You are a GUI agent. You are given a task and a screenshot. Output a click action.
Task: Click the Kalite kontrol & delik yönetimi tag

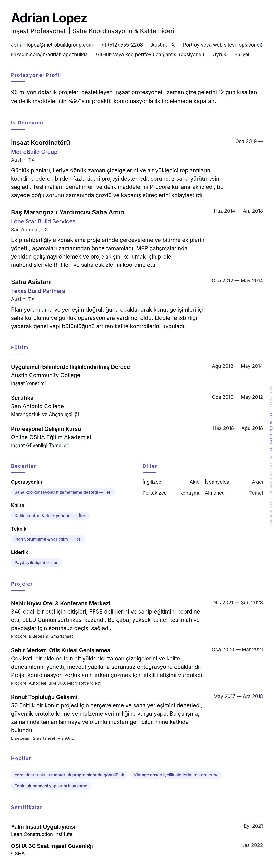pyautogui.click(x=50, y=516)
